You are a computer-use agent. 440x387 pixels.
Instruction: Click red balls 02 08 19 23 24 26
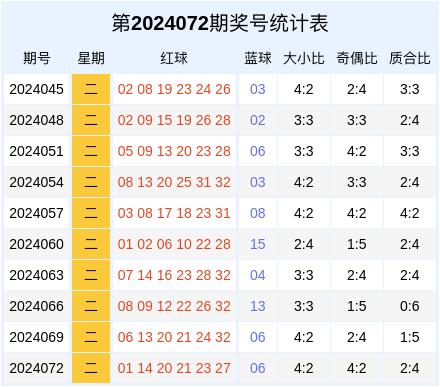click(174, 89)
